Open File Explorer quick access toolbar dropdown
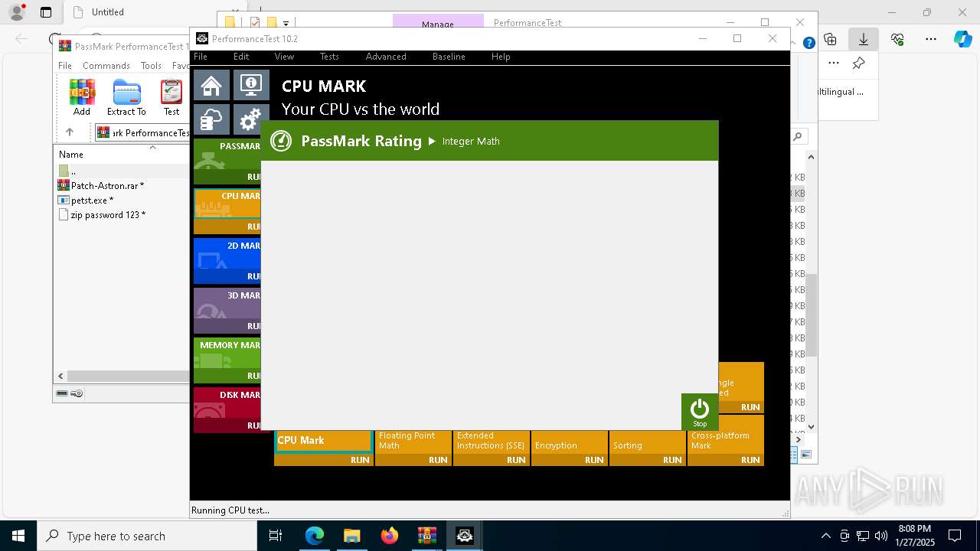Screen dimensions: 980x551 (x=286, y=23)
